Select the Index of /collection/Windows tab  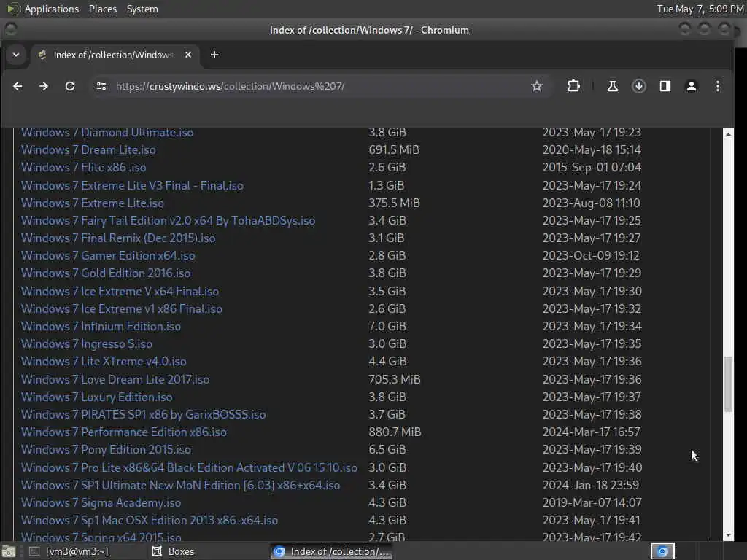pos(115,55)
